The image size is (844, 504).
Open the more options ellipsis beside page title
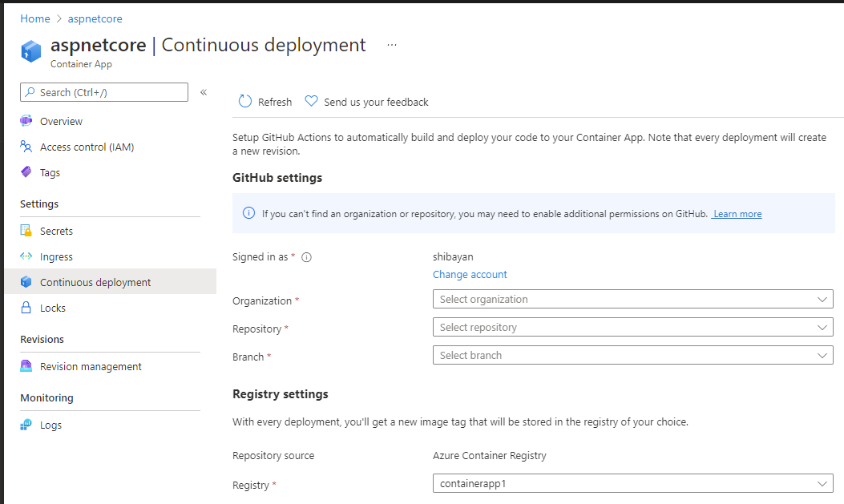coord(392,45)
